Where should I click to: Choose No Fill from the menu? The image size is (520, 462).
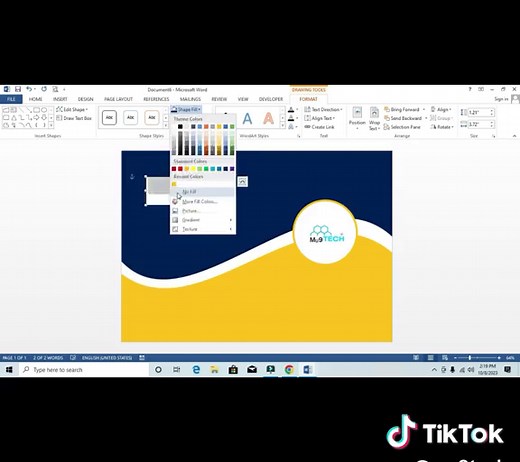[x=203, y=192]
